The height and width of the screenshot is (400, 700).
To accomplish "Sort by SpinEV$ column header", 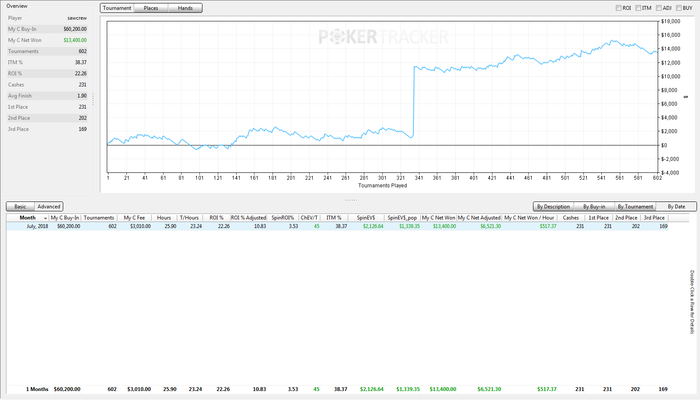I will 366,218.
